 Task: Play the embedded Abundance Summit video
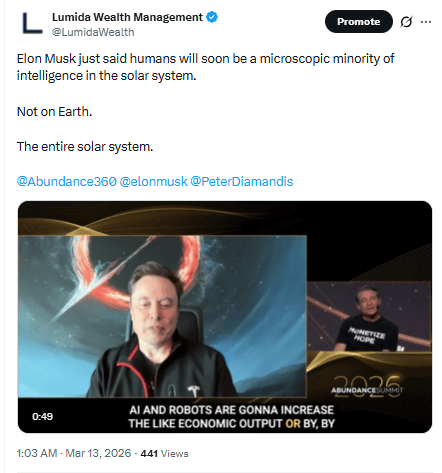(225, 317)
